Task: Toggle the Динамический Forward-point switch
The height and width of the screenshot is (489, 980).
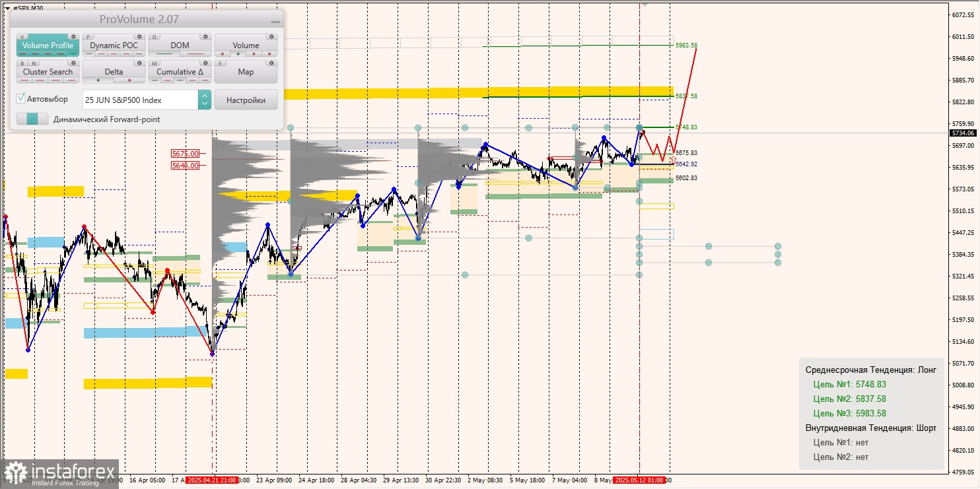Action: 32,119
